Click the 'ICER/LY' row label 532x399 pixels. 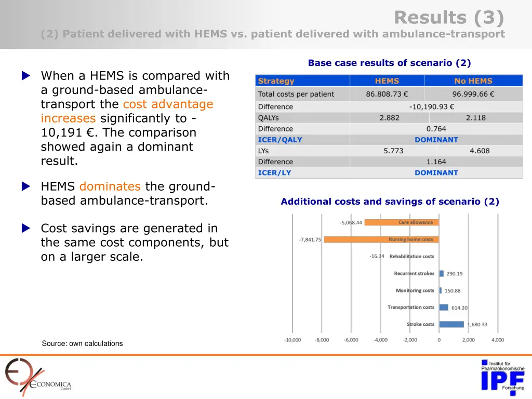[274, 172]
